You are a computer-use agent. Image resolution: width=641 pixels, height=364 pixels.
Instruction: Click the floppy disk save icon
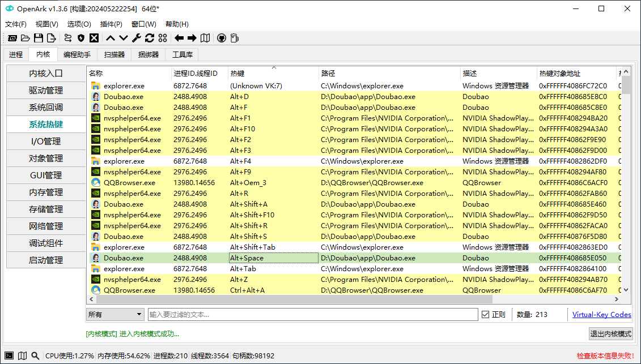(39, 38)
